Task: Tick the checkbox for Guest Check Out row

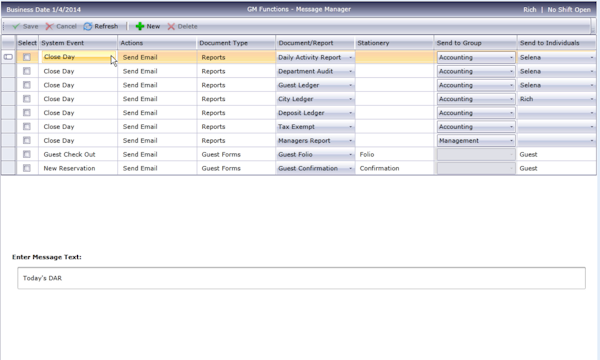Action: pos(26,154)
